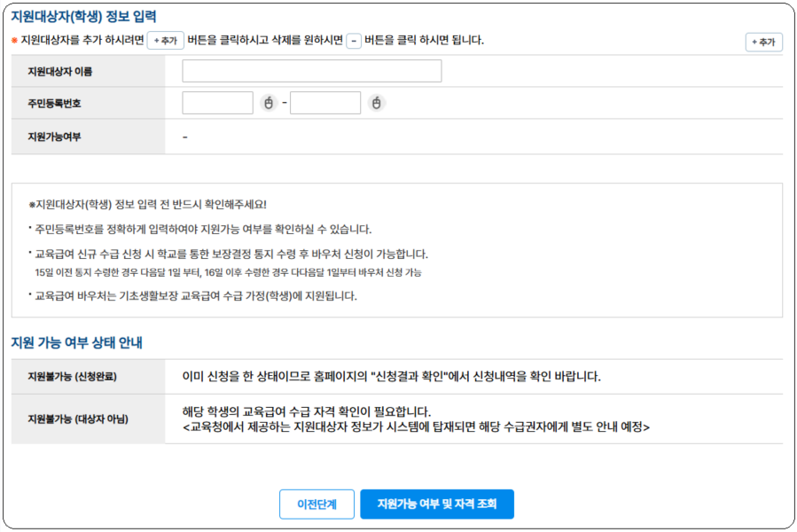Click the 지원가능여부 result value showing a dash
Viewport: 797px width, 532px height.
tap(186, 137)
